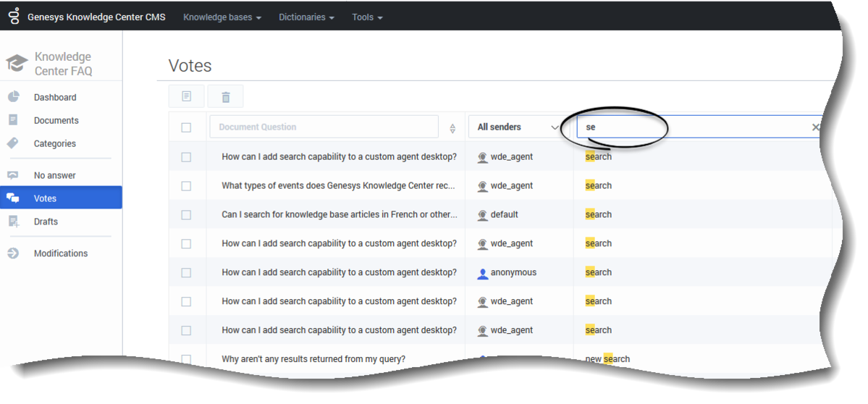Click the 'new search' comment text
Image resolution: width=868 pixels, height=404 pixels.
tap(607, 359)
